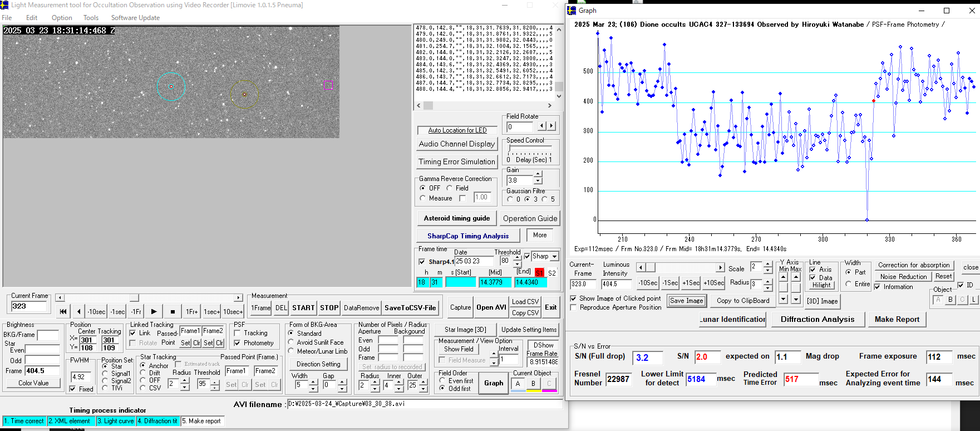Open the Sharp dropdown in Frame time

click(x=554, y=257)
